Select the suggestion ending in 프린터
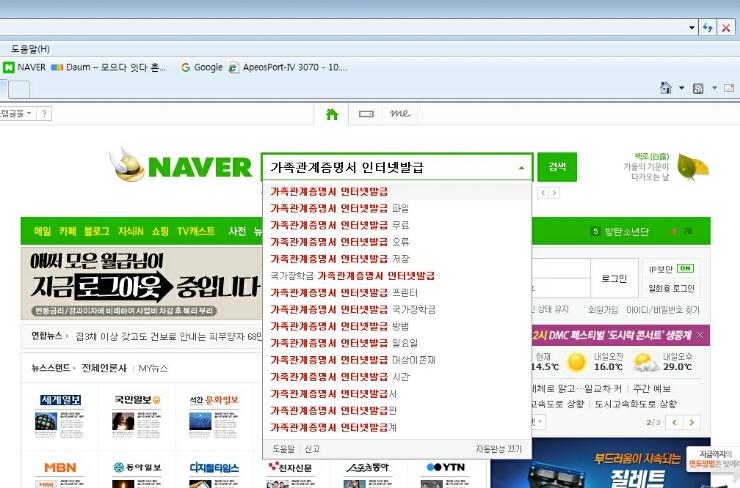The width and height of the screenshot is (740, 488). (x=397, y=293)
